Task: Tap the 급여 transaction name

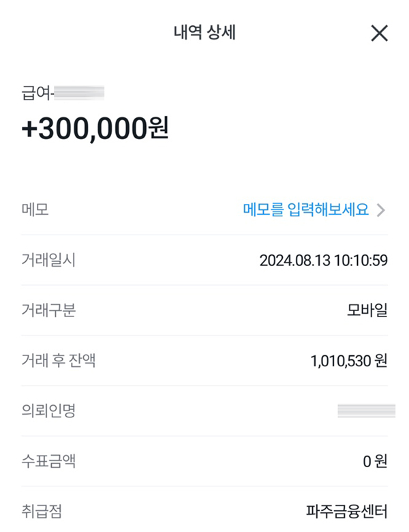Action: (37, 92)
